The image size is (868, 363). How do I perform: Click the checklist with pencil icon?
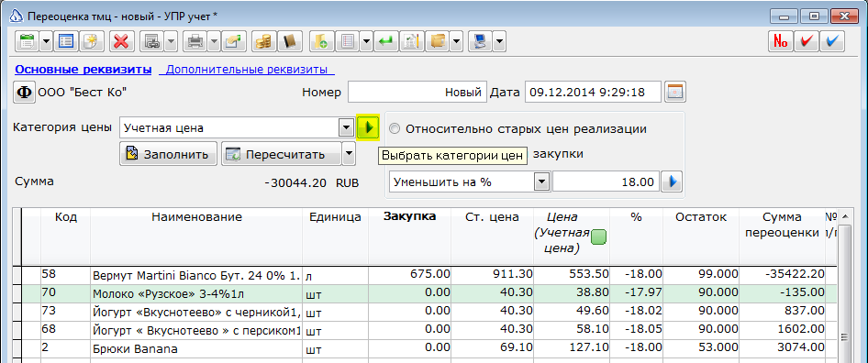[x=412, y=41]
